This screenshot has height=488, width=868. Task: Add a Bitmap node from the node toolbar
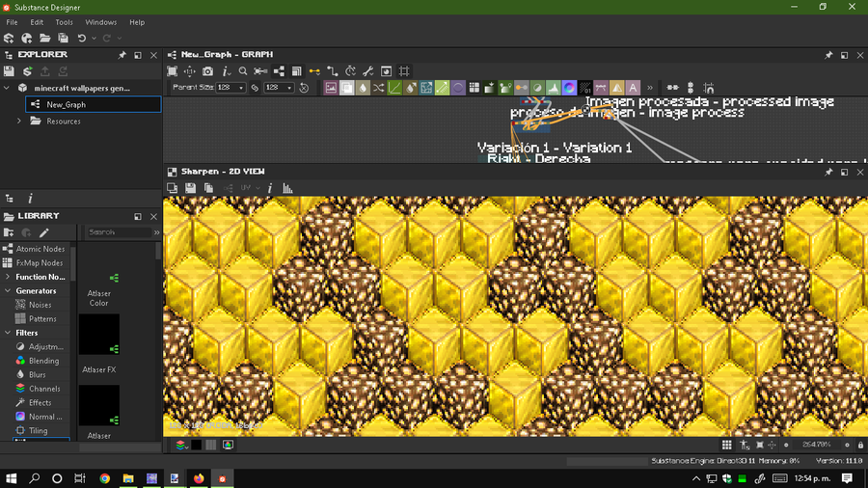coord(331,88)
